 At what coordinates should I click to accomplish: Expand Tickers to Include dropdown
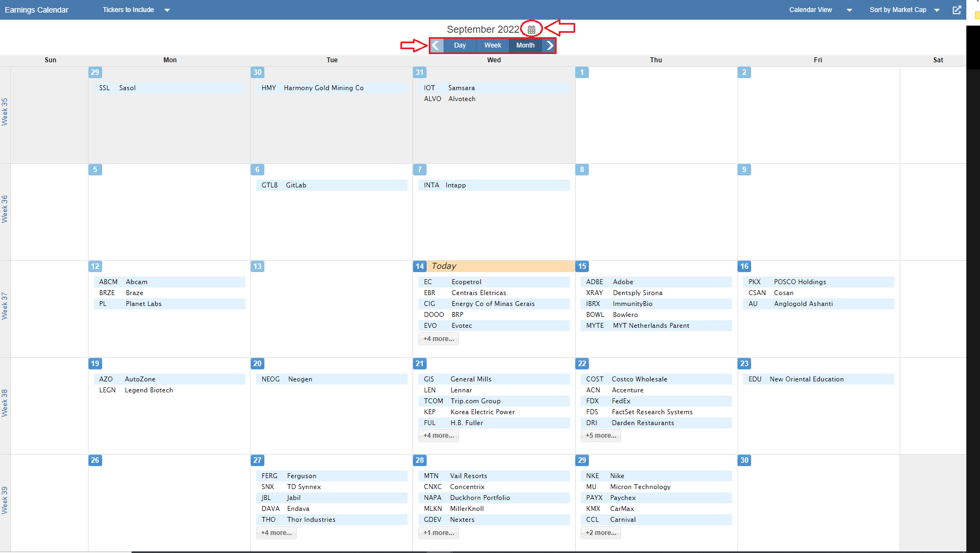click(137, 10)
